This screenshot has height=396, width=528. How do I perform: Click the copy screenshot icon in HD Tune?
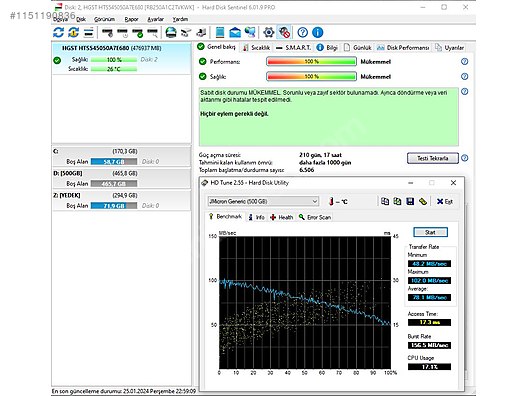[x=397, y=201]
